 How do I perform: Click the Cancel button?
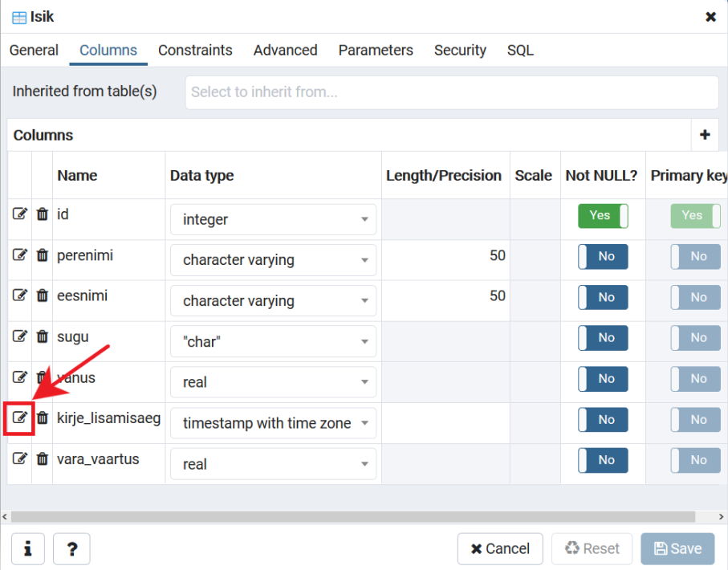500,548
